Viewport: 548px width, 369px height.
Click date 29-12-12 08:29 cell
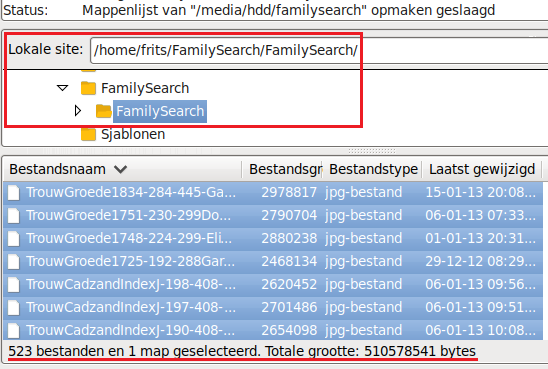[481, 262]
